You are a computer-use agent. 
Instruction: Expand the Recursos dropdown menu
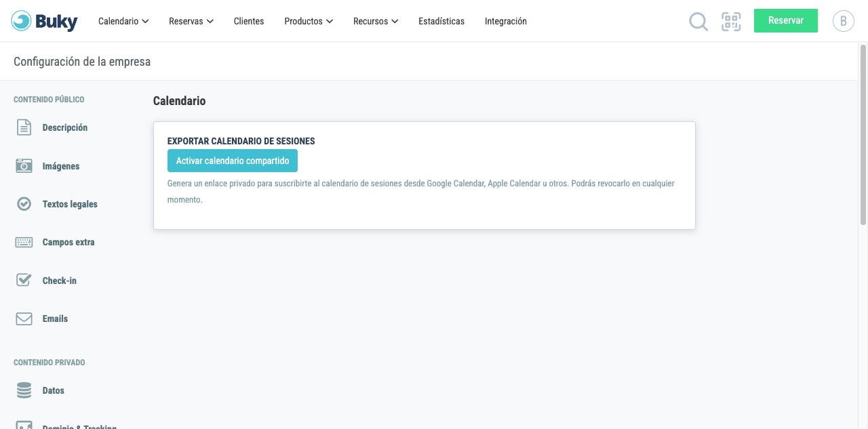pyautogui.click(x=376, y=21)
